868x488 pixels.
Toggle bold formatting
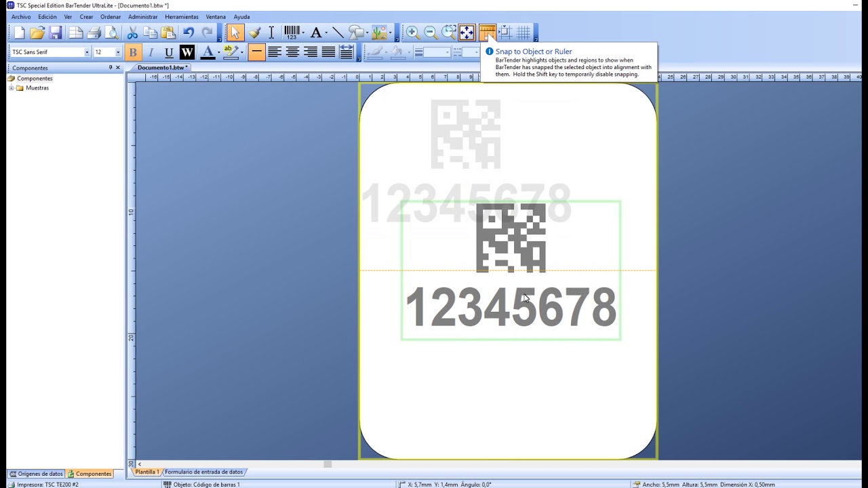(133, 52)
